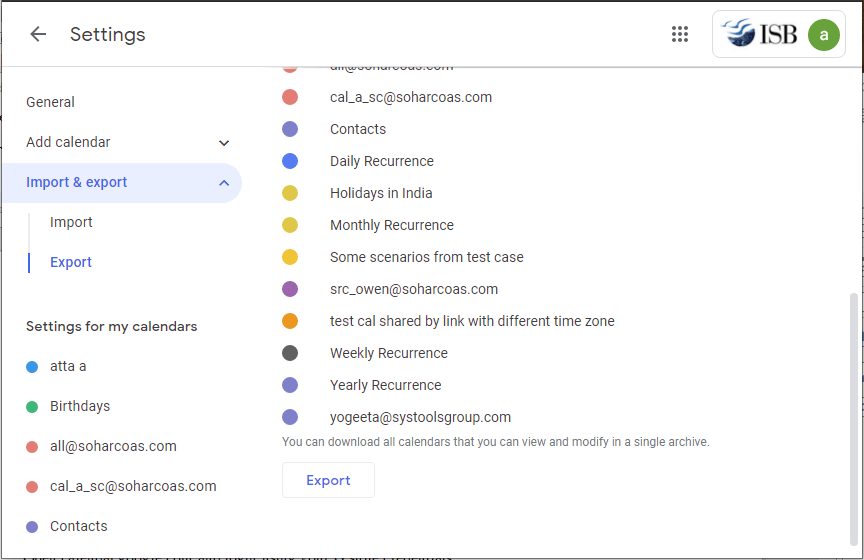Screen dimensions: 864x560
Task: Click Yearly Recurrence calendar entry
Action: pyautogui.click(x=385, y=385)
